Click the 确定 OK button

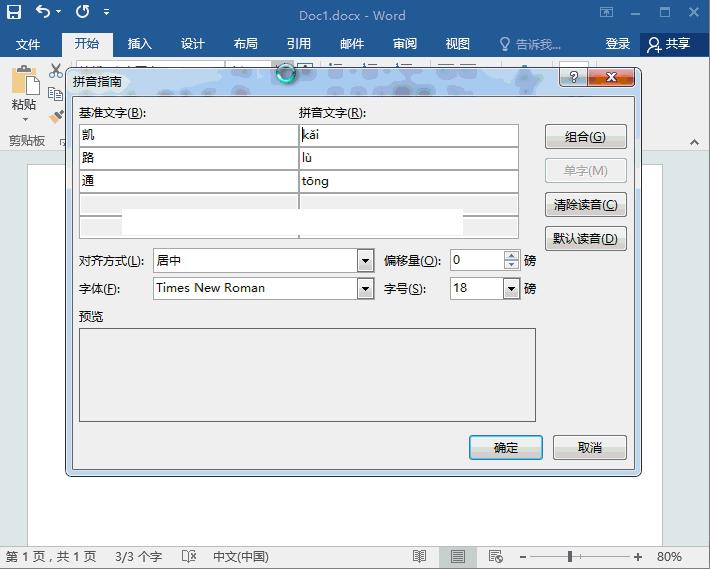505,447
